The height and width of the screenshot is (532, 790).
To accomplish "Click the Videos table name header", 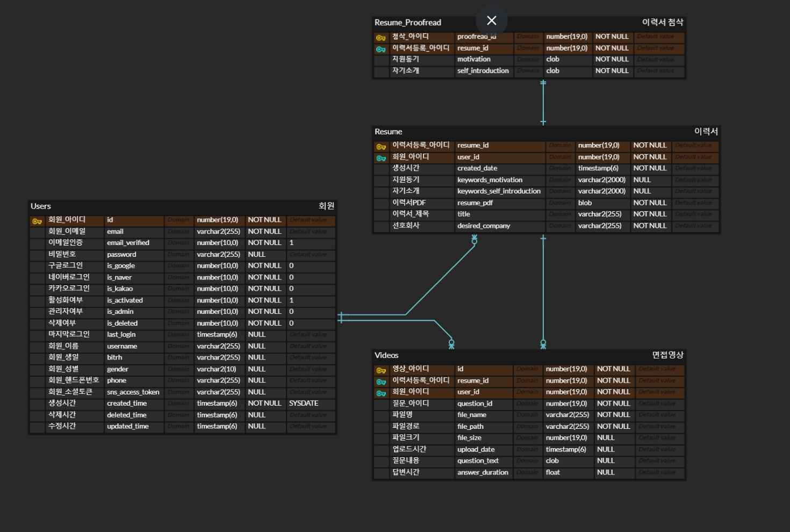I will pyautogui.click(x=386, y=355).
